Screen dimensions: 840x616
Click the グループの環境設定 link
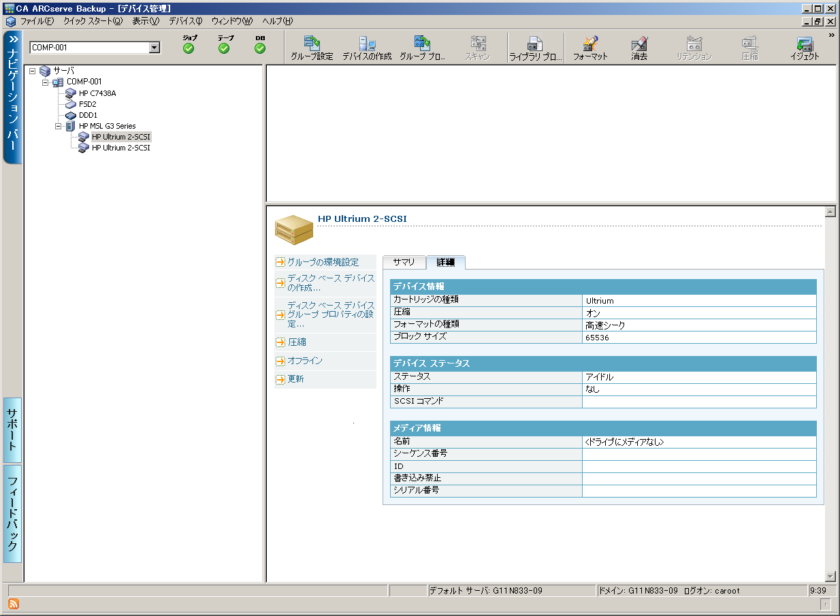click(x=323, y=262)
